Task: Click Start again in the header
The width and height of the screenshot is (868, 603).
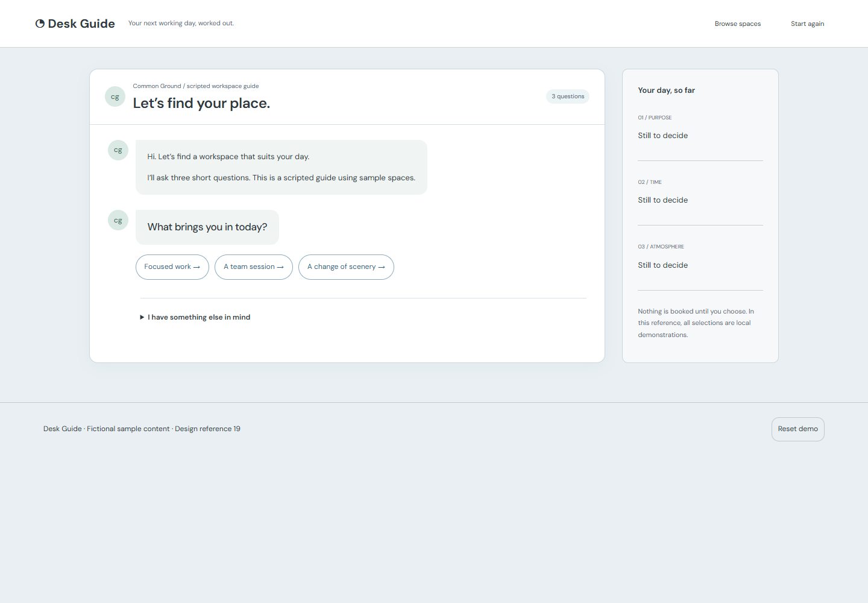Action: click(x=808, y=24)
